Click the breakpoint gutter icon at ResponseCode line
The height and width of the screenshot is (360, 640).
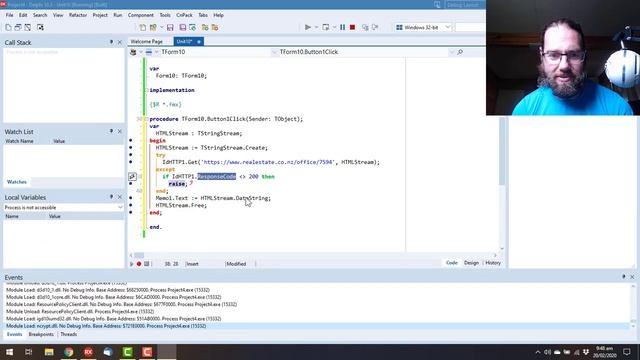132,176
